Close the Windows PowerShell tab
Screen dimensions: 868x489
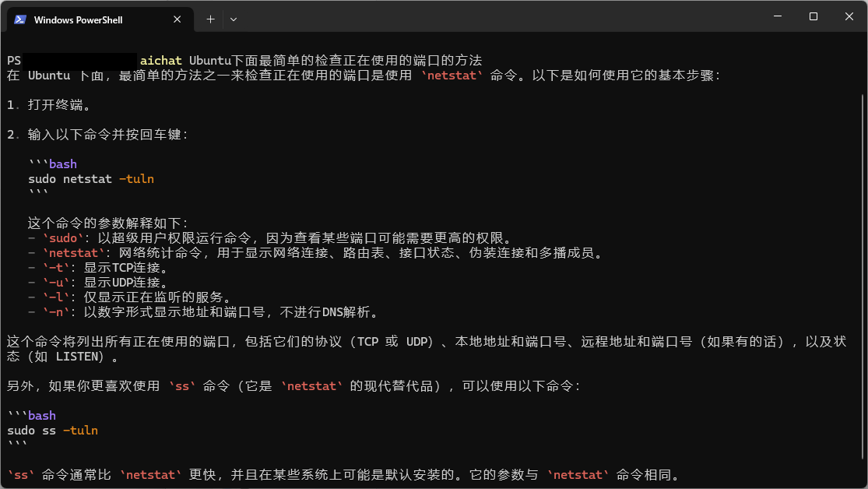point(177,19)
